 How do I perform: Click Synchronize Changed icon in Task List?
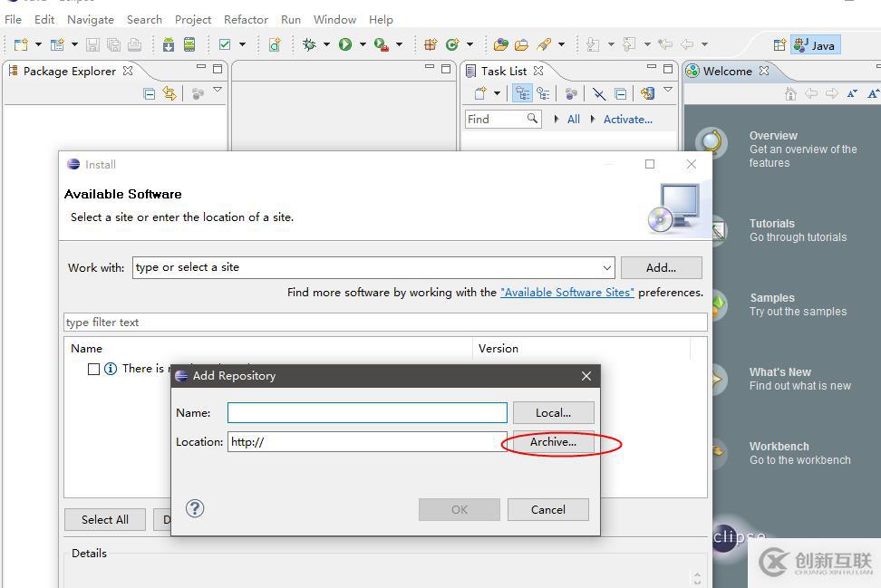pos(648,93)
